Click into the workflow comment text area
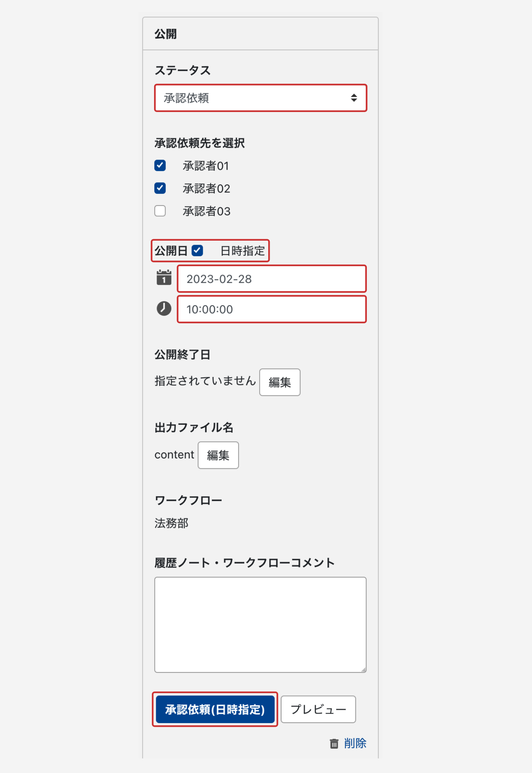The width and height of the screenshot is (532, 773). coord(260,624)
